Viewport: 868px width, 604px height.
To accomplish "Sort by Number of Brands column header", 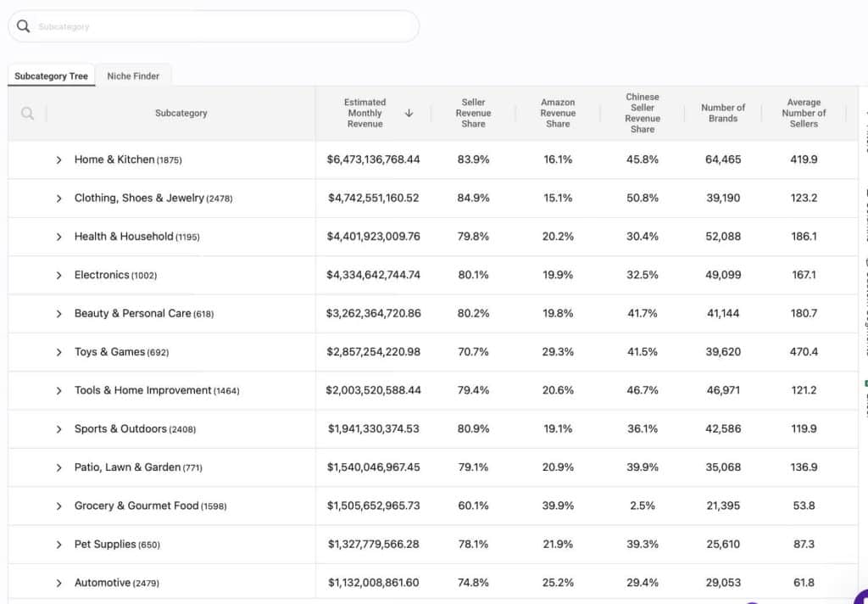I will [x=723, y=113].
